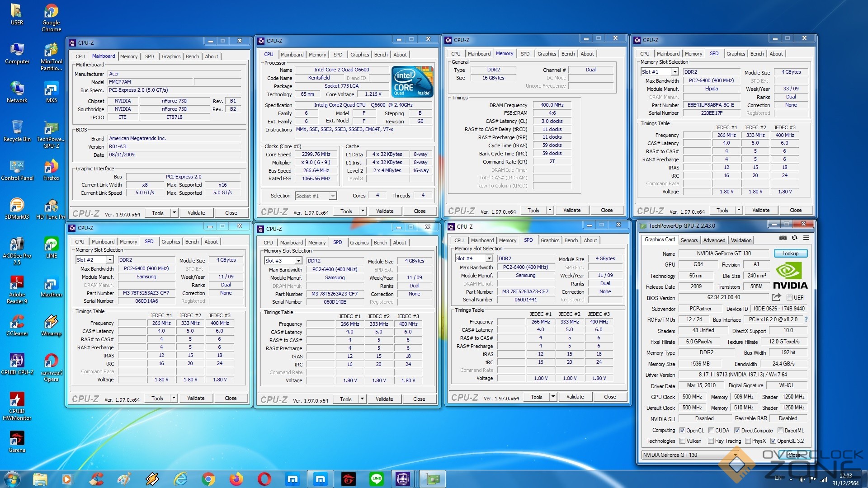Toggle the Vulkan checkbox
The height and width of the screenshot is (488, 868).
[682, 441]
